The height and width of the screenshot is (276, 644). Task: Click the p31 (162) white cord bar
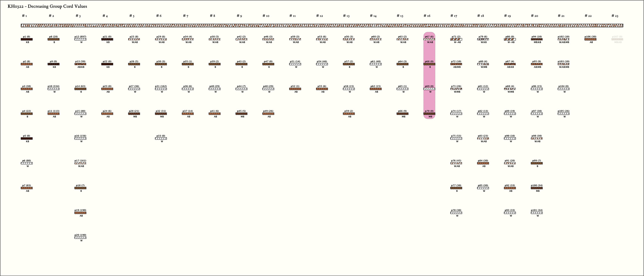(x=161, y=89)
